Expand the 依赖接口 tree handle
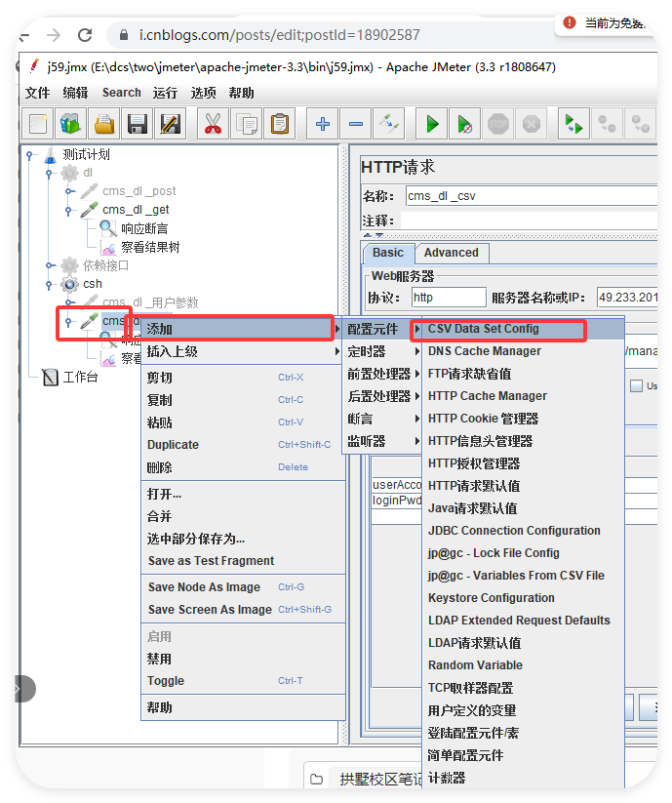Screen dimensions: 672x803 click(x=49, y=265)
